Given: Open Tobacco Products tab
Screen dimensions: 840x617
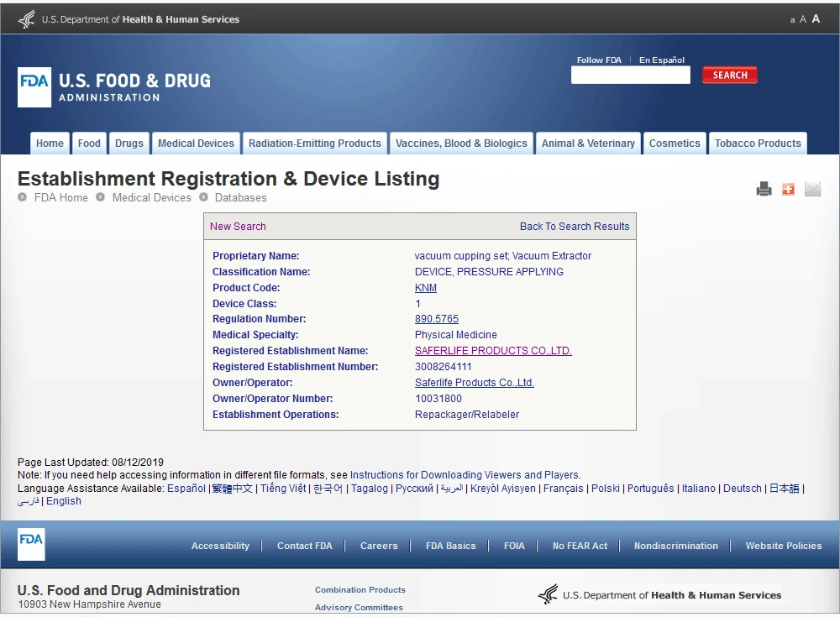Looking at the screenshot, I should 758,144.
